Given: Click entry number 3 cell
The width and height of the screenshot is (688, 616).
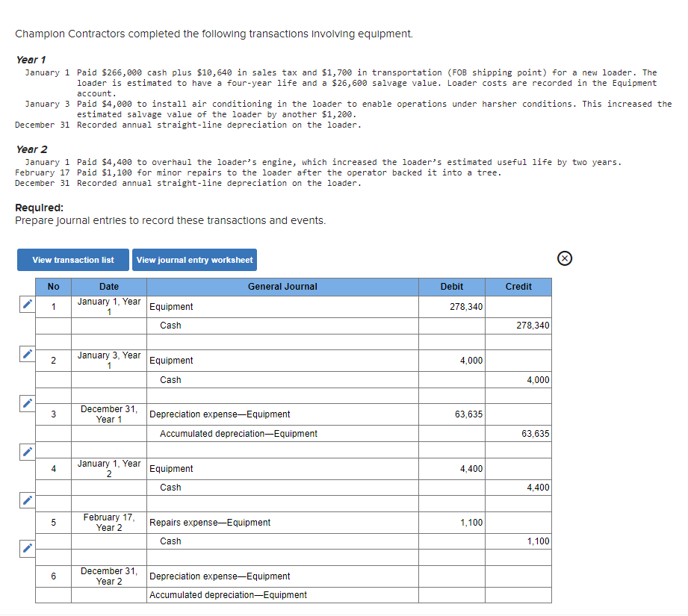Looking at the screenshot, I should 54,414.
